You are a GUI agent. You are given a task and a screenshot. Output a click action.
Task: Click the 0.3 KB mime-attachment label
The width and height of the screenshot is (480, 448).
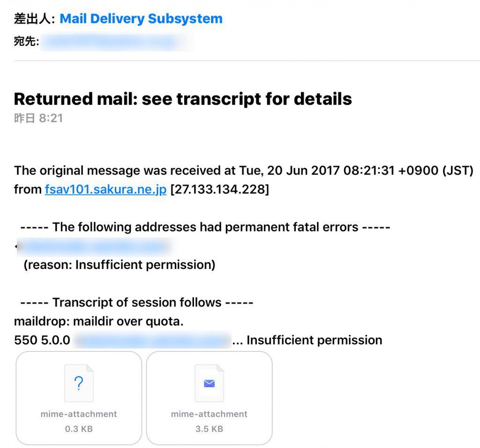pos(79,414)
